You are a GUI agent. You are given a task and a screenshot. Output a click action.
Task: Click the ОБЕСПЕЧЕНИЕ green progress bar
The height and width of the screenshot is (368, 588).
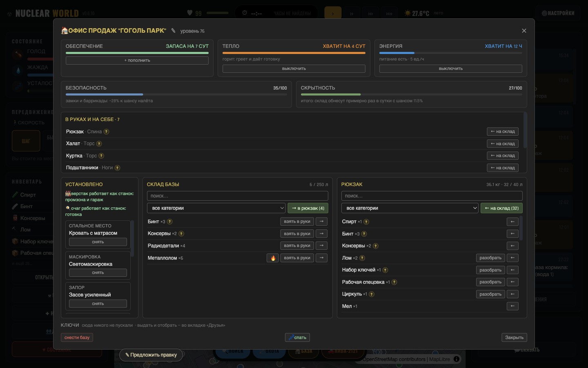pyautogui.click(x=137, y=53)
